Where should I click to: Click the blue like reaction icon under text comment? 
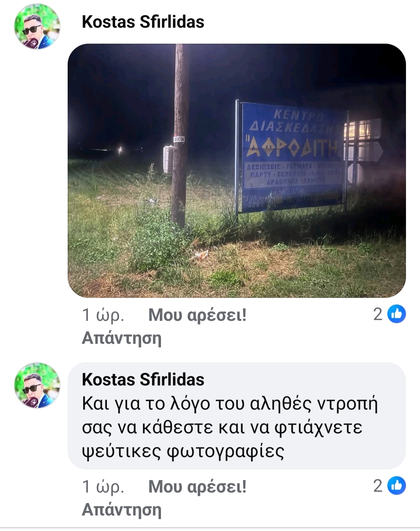[x=397, y=485]
